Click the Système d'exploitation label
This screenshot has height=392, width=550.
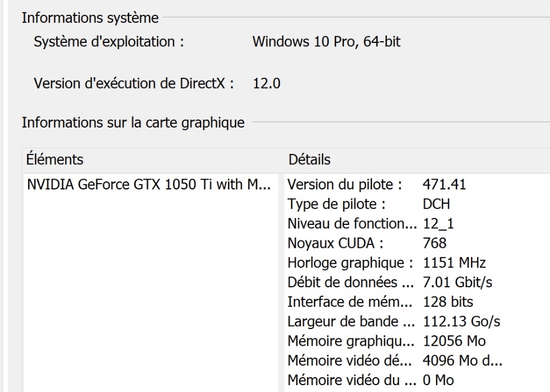click(x=109, y=42)
